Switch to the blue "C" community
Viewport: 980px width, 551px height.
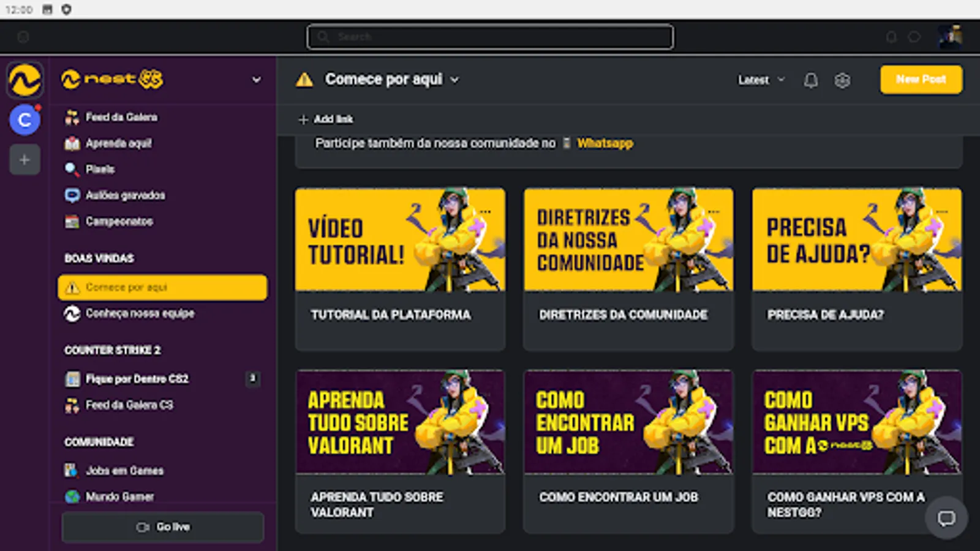click(24, 119)
